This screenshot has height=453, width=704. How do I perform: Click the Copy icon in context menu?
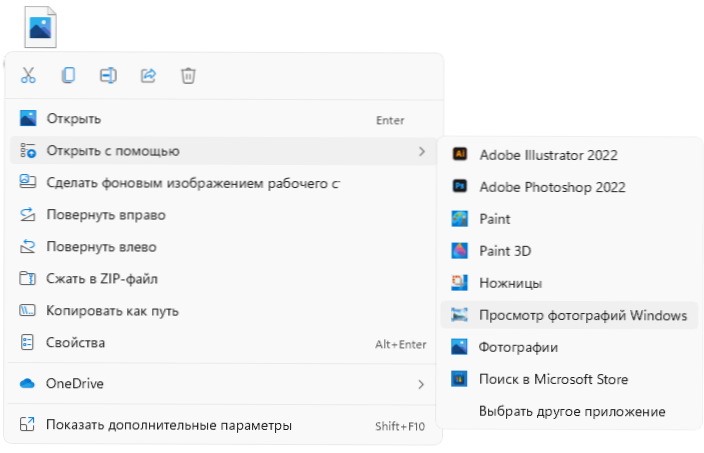pyautogui.click(x=68, y=75)
